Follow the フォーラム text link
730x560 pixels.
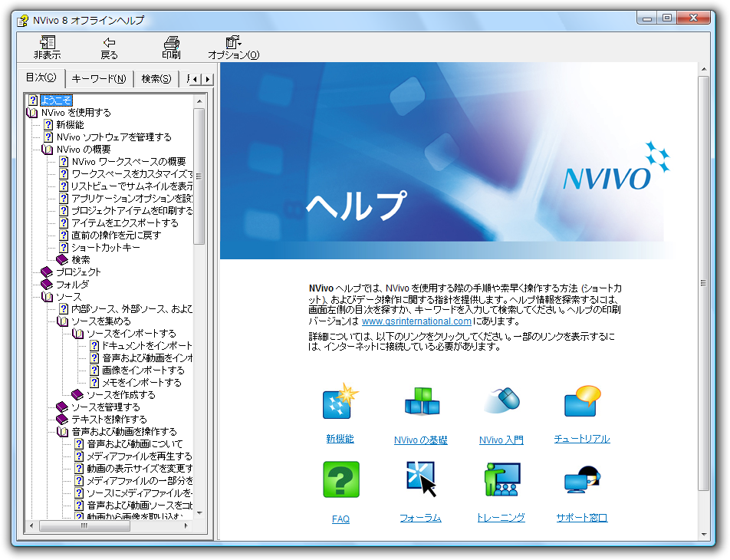point(421,518)
